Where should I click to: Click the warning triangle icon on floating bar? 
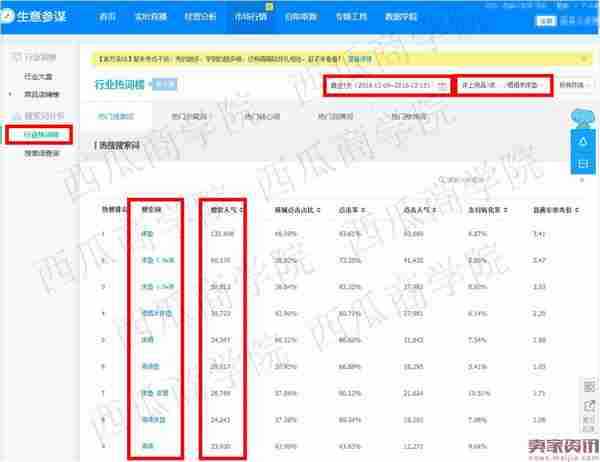583,142
